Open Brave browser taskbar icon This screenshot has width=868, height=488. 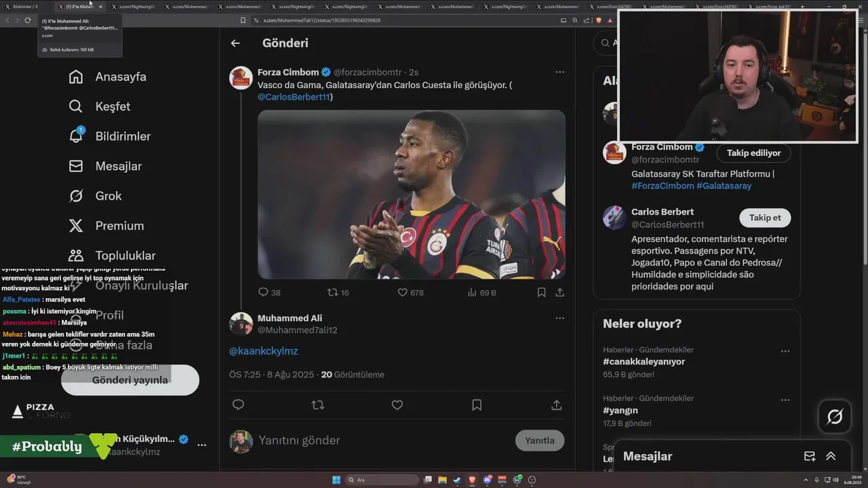click(472, 480)
